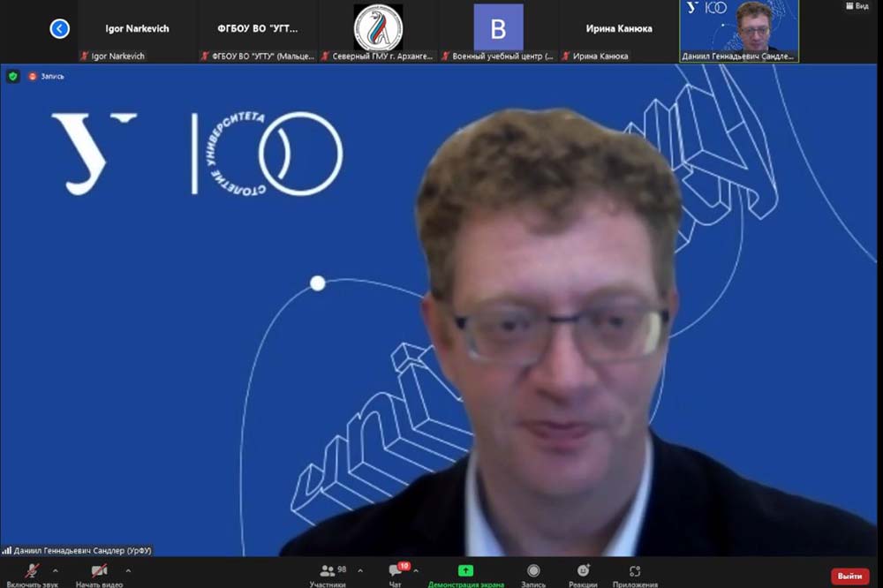The image size is (883, 588).
Task: Expand chat options arrow
Action: (416, 570)
